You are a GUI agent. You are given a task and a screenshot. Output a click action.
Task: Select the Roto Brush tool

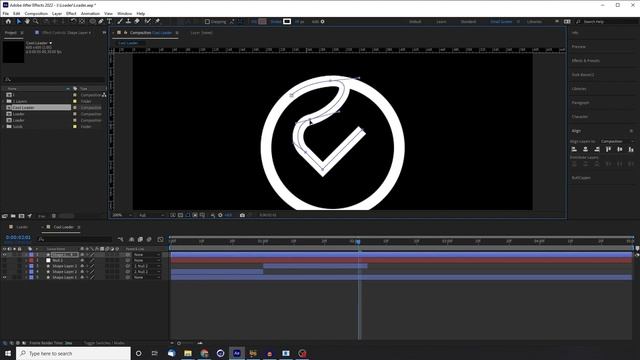pos(147,21)
